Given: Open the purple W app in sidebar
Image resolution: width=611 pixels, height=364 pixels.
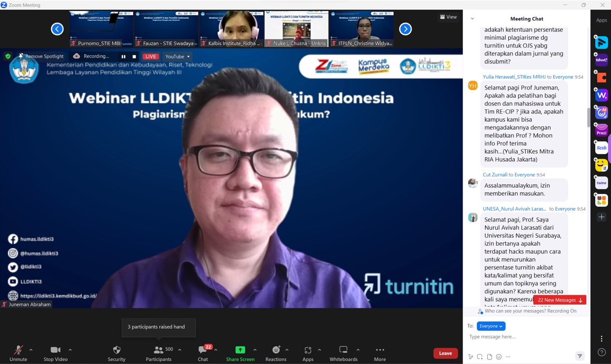Looking at the screenshot, I should coord(601,95).
